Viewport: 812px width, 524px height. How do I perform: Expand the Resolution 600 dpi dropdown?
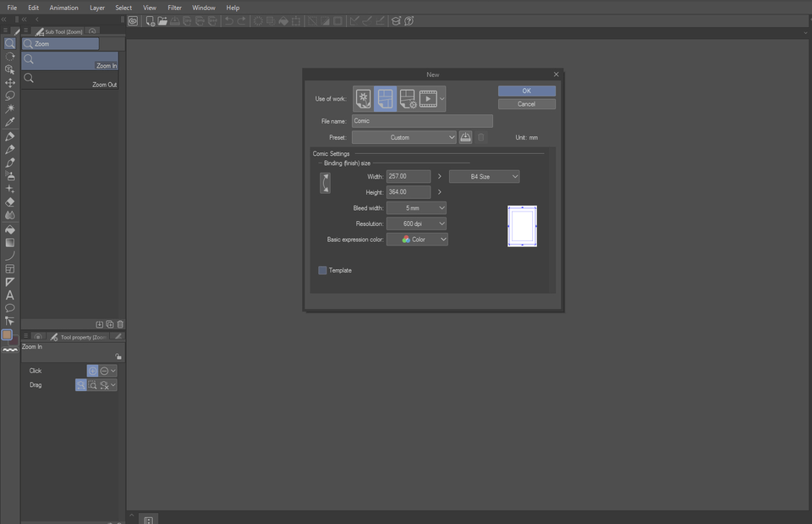click(x=416, y=223)
